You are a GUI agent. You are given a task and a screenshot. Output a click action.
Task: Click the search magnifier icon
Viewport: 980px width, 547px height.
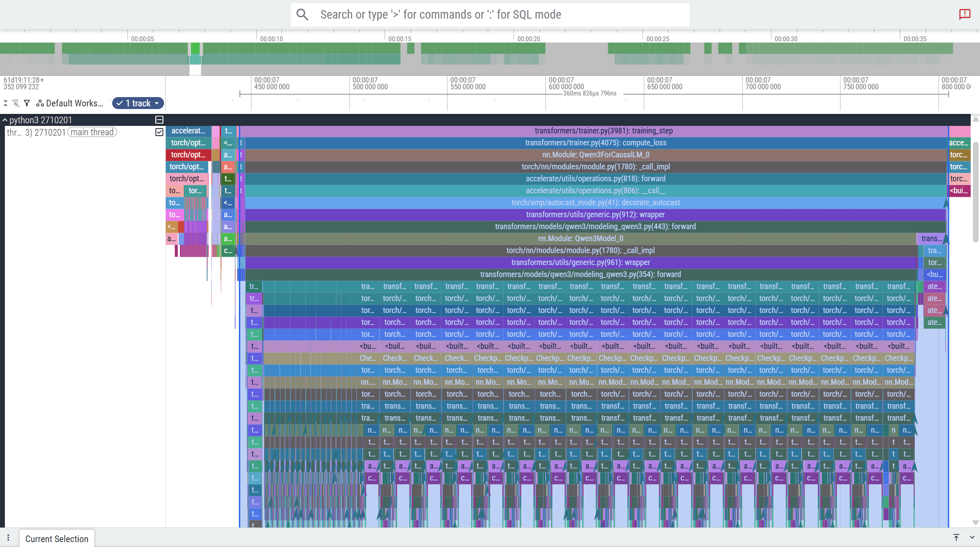click(x=302, y=15)
